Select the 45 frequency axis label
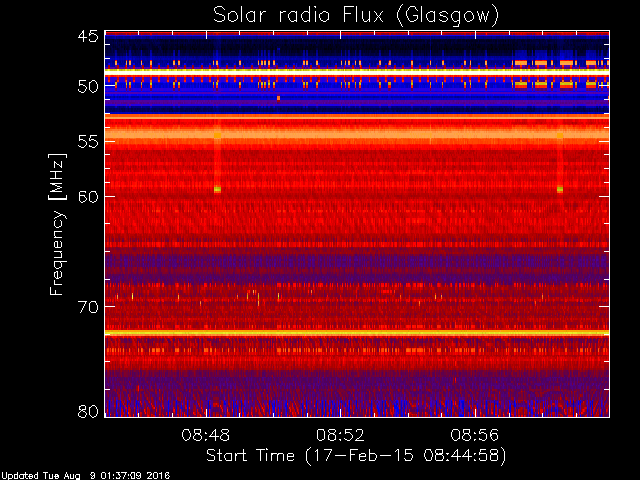Viewport: 640px width, 480px height. pyautogui.click(x=88, y=36)
